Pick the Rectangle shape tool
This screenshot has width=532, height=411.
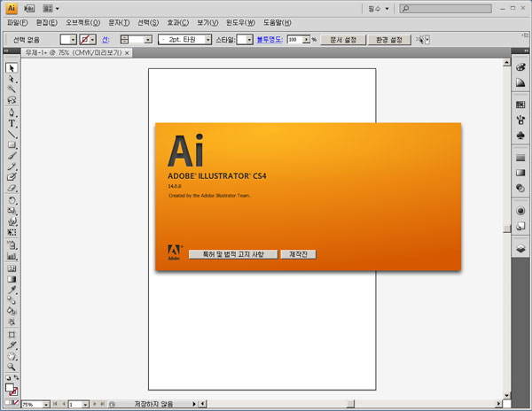12,144
